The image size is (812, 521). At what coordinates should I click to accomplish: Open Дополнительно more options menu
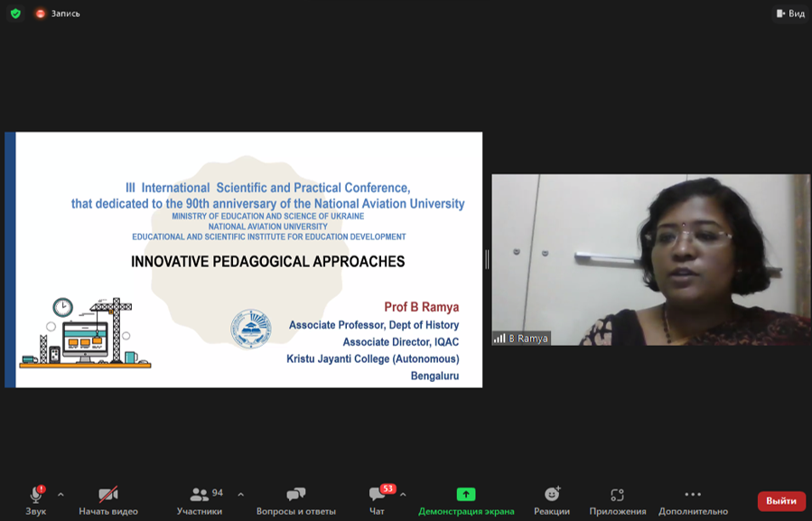[693, 499]
